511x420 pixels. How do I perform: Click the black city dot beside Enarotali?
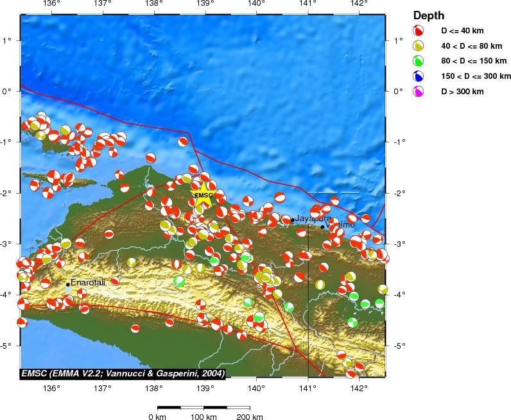click(68, 285)
